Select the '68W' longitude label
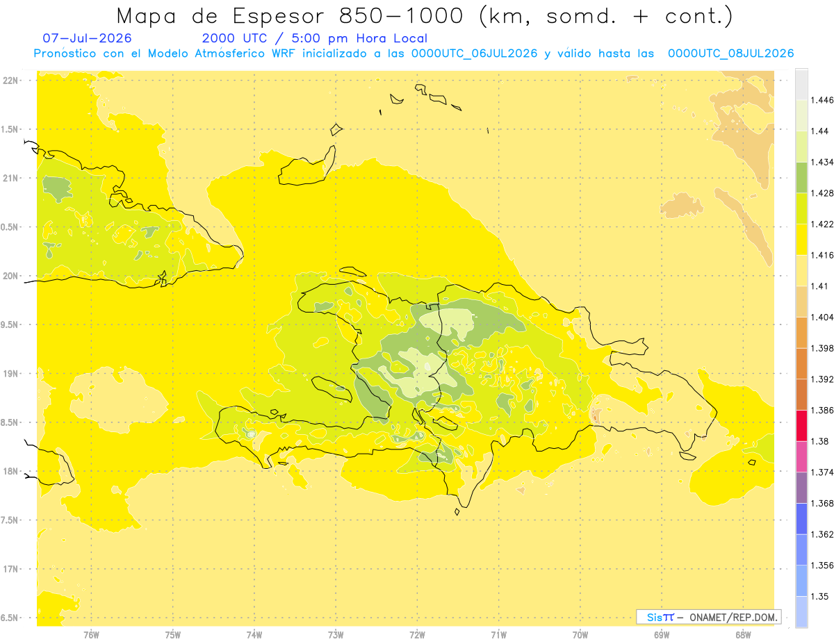The image size is (834, 644). click(x=743, y=634)
